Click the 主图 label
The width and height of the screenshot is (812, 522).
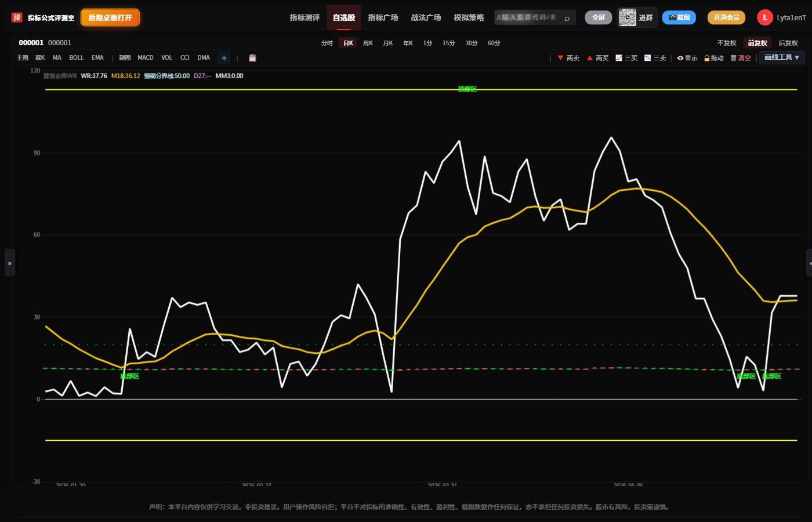(23, 58)
